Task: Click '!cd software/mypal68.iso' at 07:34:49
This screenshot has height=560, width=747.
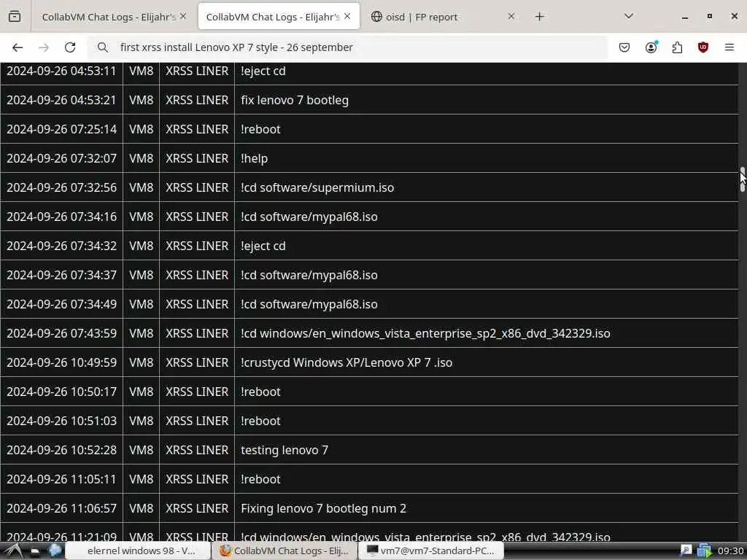Action: coord(309,304)
